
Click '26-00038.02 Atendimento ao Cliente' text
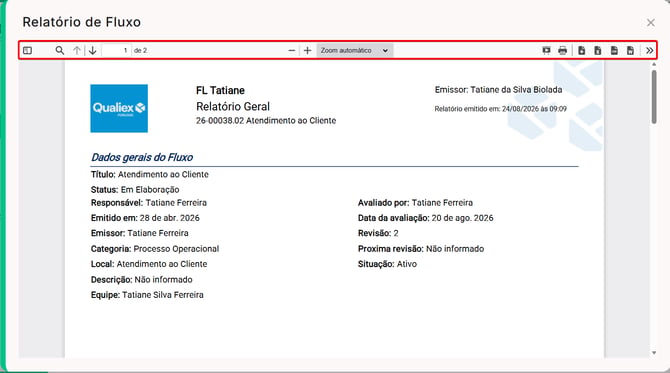click(266, 120)
